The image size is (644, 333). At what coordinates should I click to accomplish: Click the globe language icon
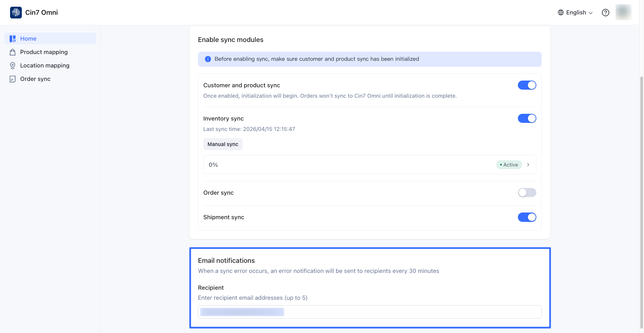(x=560, y=12)
